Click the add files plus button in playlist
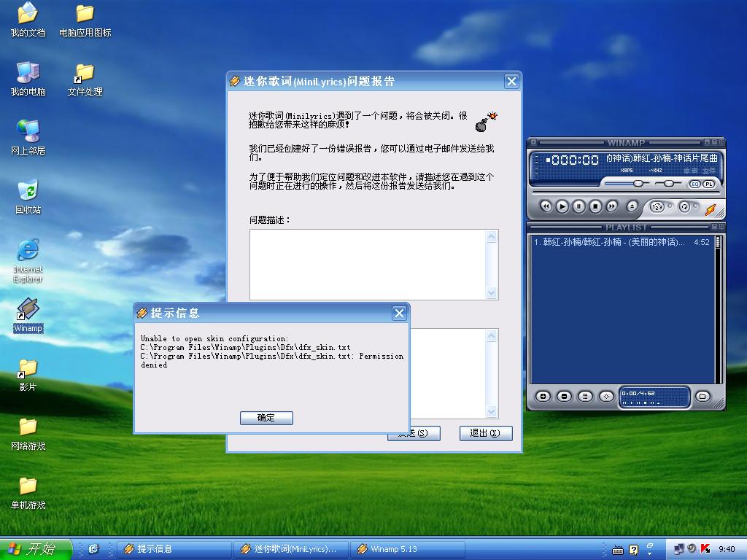This screenshot has height=560, width=747. click(x=543, y=396)
